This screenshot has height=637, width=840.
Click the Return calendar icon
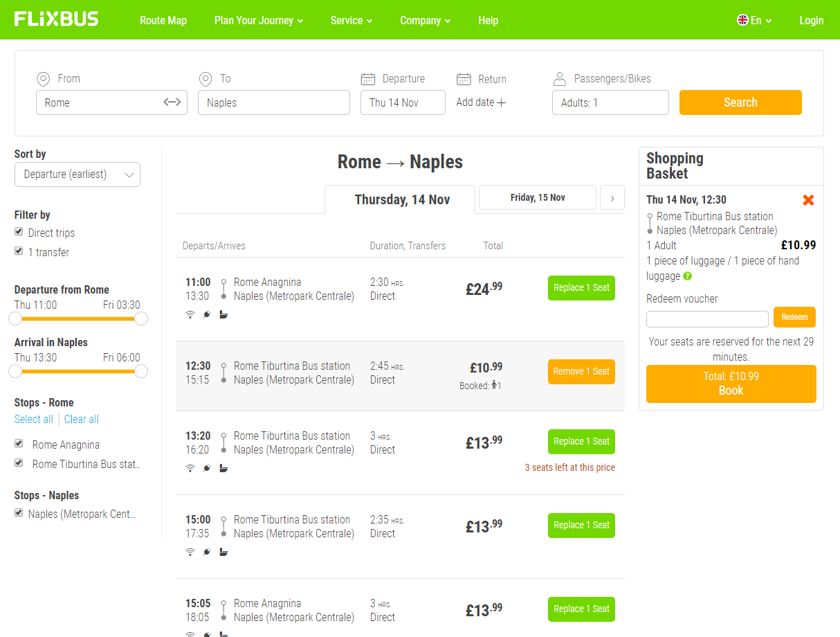[464, 79]
